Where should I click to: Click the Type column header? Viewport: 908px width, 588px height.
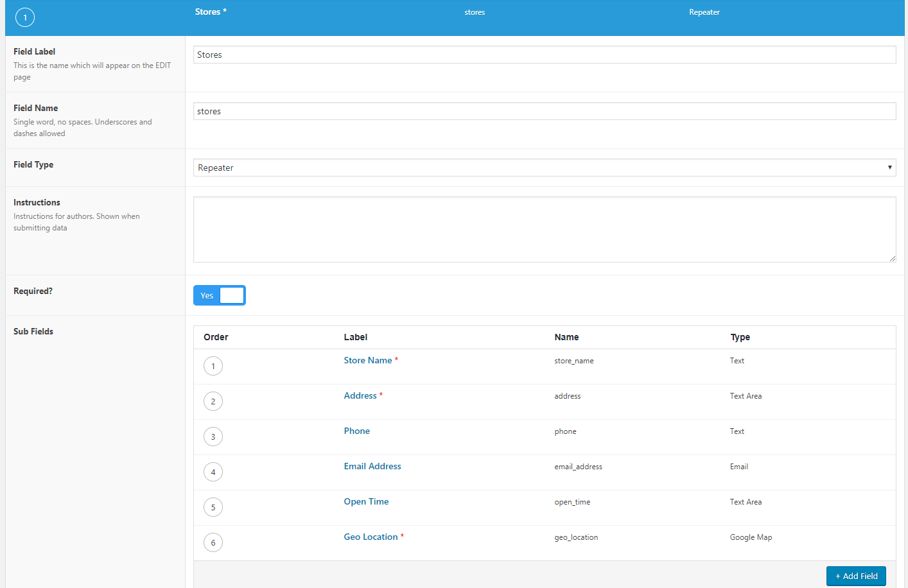pyautogui.click(x=740, y=337)
